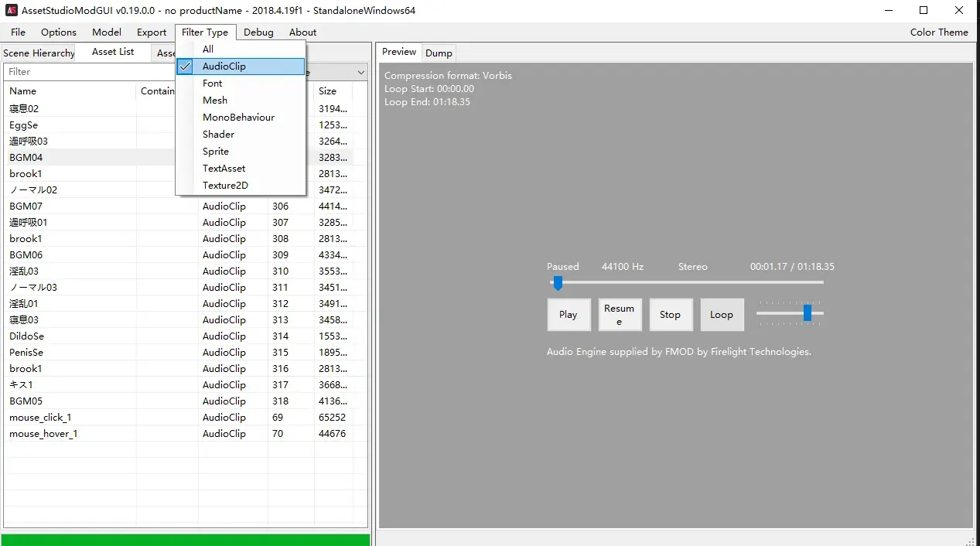Select the DildoSe asset row
Viewport: 980px width, 546px height.
tap(185, 336)
